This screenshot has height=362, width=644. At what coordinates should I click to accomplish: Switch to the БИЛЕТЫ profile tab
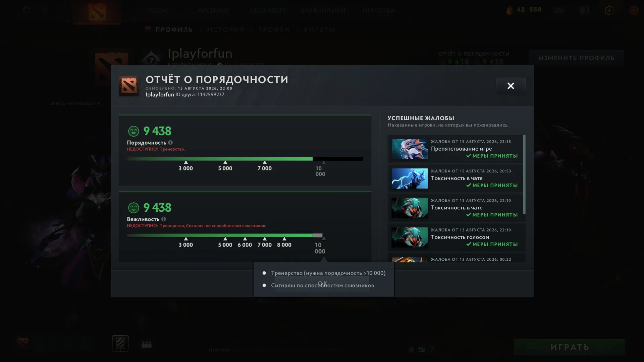tap(320, 30)
